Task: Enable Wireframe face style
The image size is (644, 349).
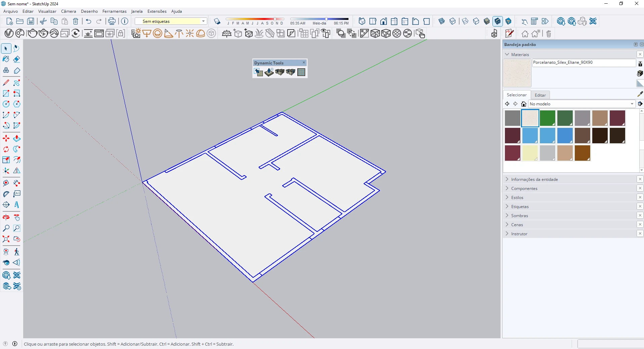Action: tap(465, 21)
